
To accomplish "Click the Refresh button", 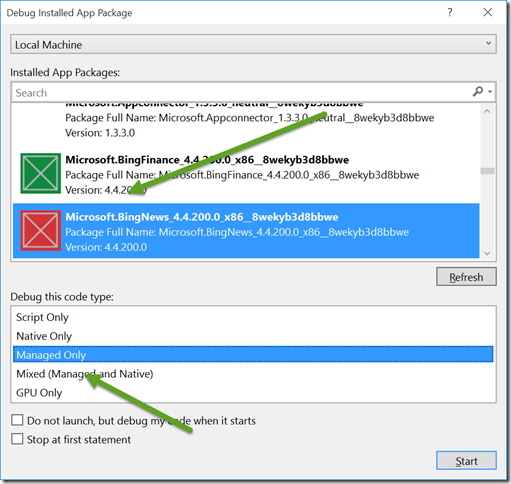I will [x=466, y=277].
